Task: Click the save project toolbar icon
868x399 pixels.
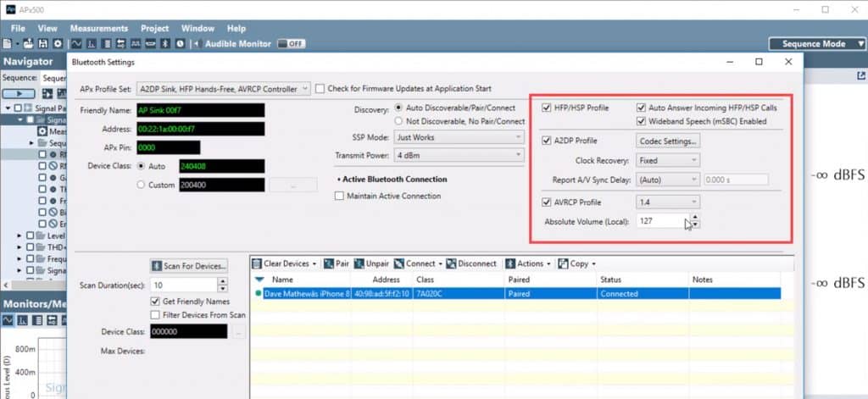Action: [x=42, y=43]
